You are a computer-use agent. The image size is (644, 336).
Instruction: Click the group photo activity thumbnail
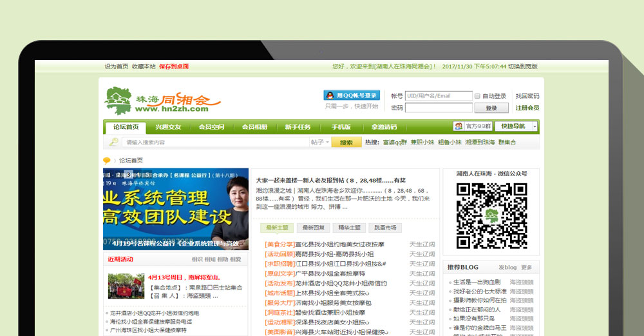(126, 286)
